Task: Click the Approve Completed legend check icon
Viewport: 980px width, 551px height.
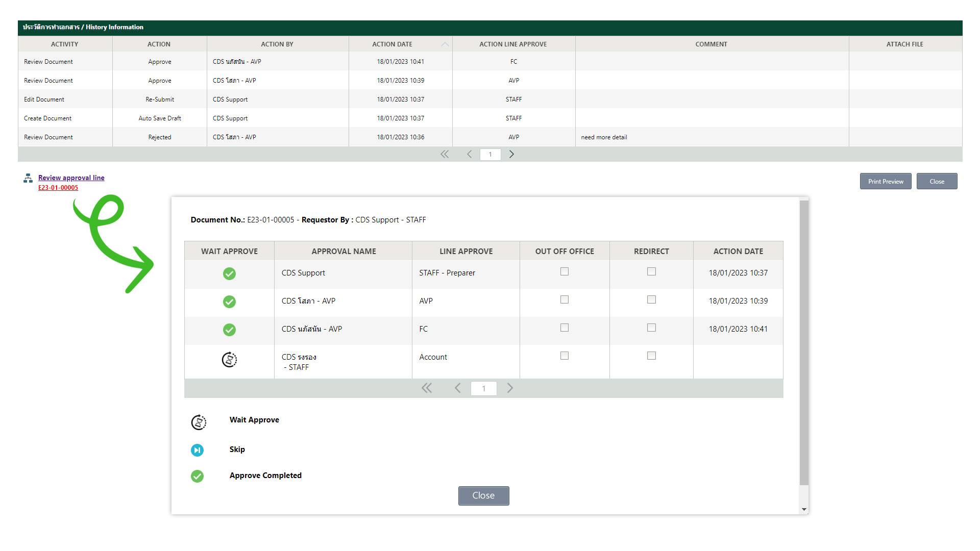Action: (x=197, y=476)
